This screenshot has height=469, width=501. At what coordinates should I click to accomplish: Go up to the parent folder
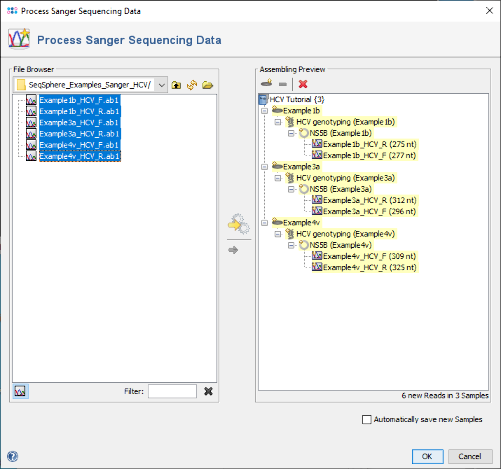176,85
